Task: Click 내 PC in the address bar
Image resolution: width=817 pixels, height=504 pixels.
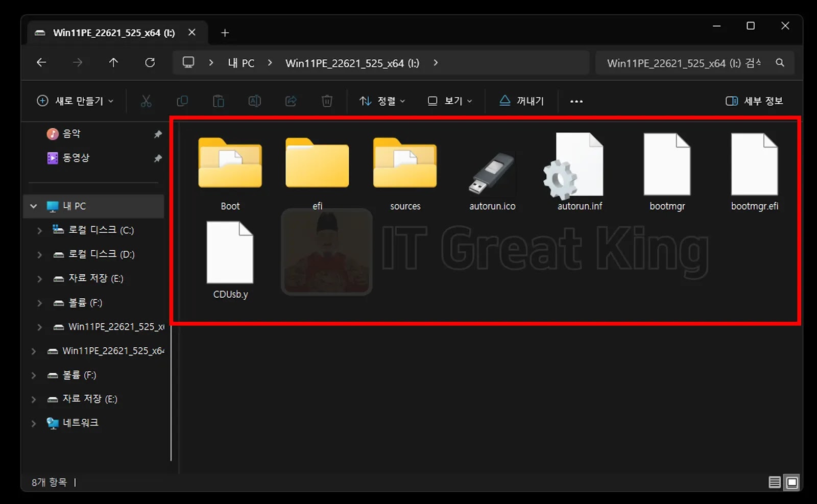Action: pos(241,63)
